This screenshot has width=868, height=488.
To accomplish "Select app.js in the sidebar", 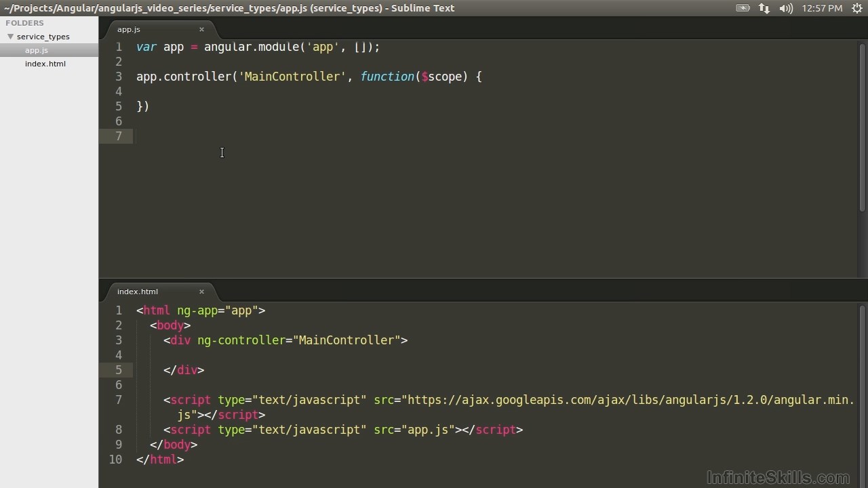I will [x=37, y=50].
